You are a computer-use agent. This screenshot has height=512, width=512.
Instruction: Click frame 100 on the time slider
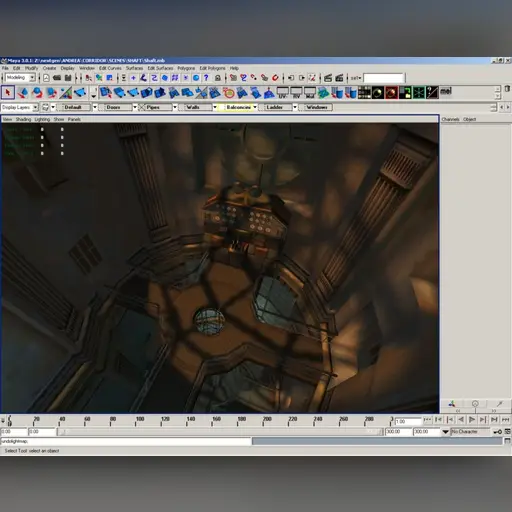136,421
